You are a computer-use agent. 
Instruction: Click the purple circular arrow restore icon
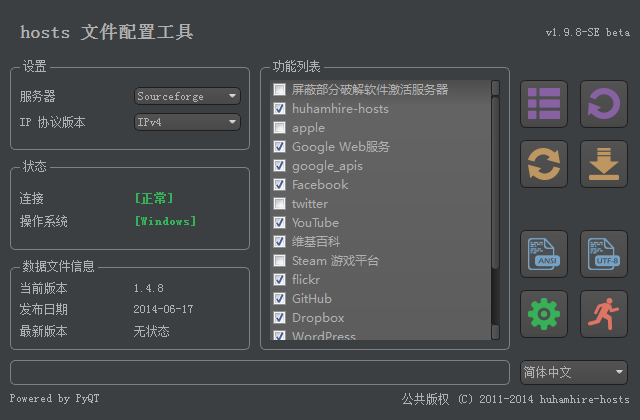pos(604,104)
